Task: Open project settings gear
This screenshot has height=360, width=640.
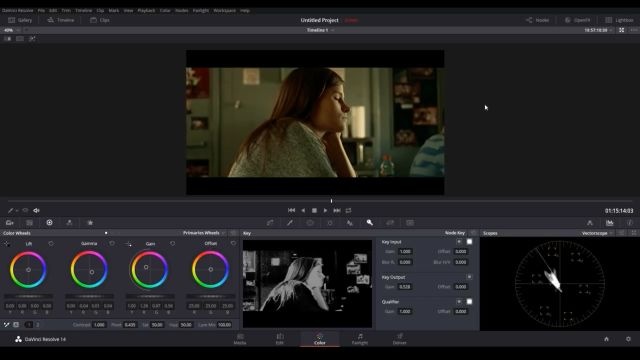Action: click(628, 339)
